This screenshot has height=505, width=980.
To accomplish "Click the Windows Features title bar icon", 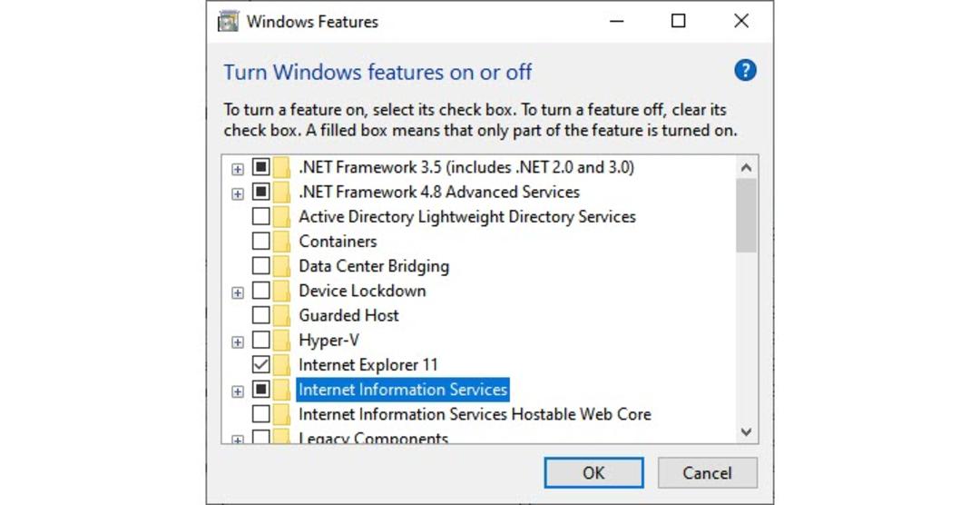I will coord(228,21).
